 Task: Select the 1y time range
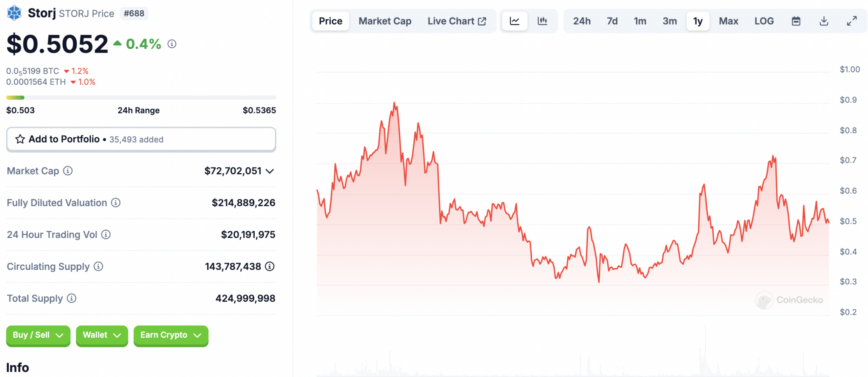click(x=698, y=20)
